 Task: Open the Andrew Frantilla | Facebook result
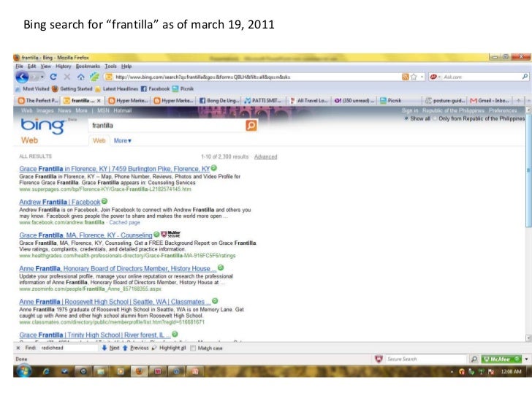pos(60,202)
